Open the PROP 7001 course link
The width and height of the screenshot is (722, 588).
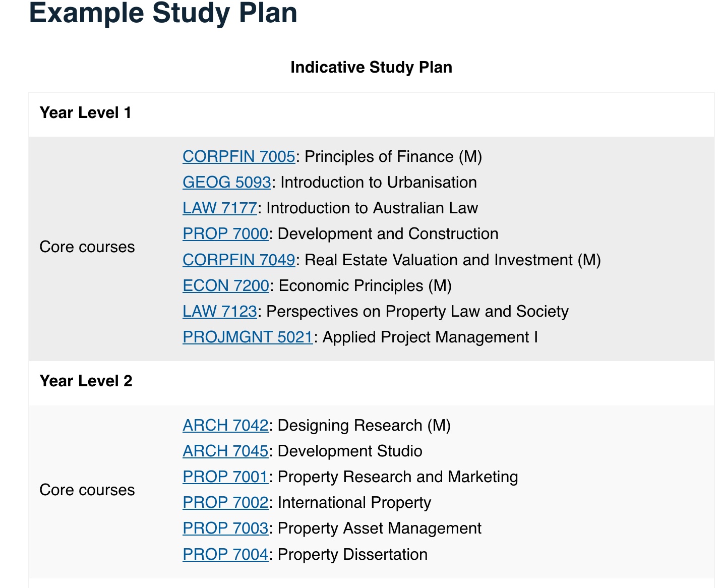[225, 477]
